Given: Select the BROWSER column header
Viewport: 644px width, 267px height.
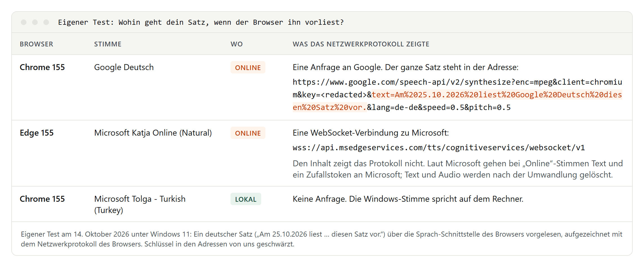Looking at the screenshot, I should tap(36, 44).
